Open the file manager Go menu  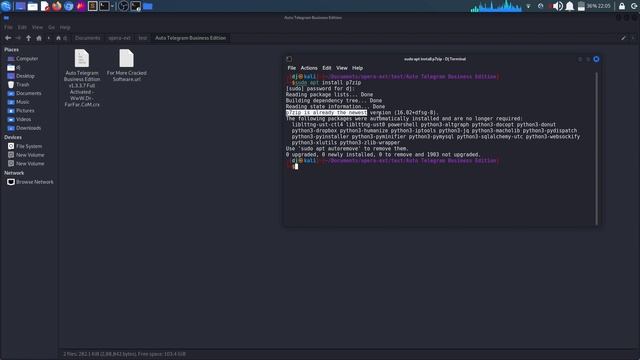(x=51, y=27)
